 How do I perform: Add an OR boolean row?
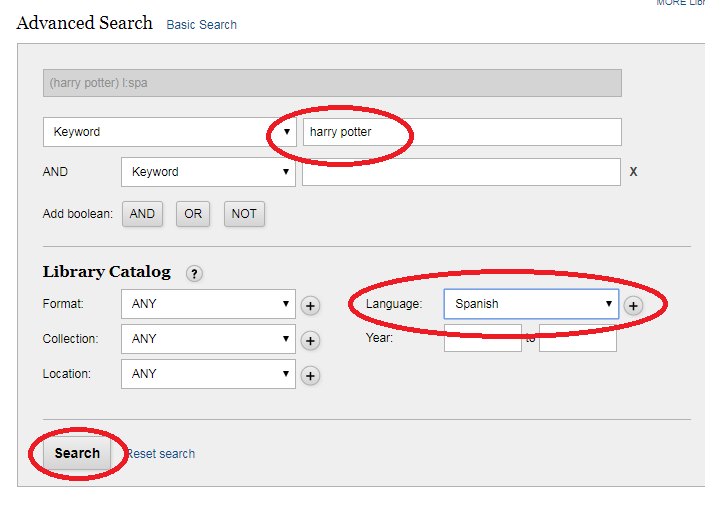(193, 214)
